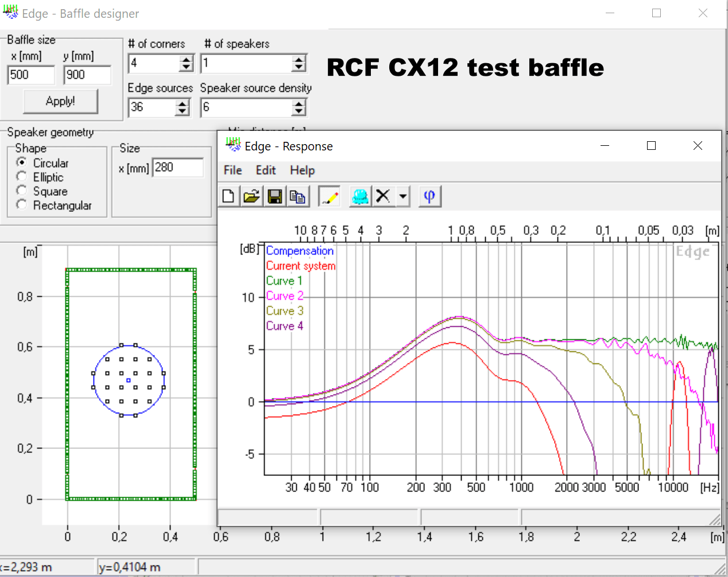Screen dimensions: 728x577
Task: Select the Rectangular shape radio button
Action: coord(22,204)
